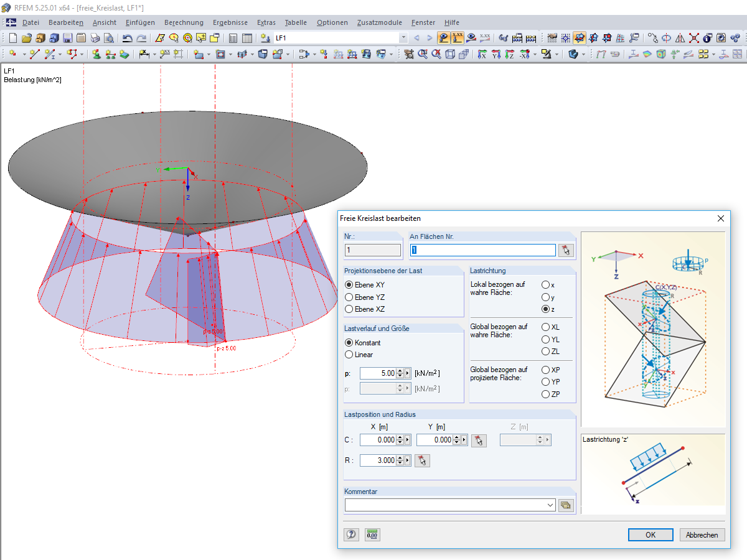Image resolution: width=747 pixels, height=560 pixels.
Task: Open the Berechnung menu
Action: pos(184,22)
